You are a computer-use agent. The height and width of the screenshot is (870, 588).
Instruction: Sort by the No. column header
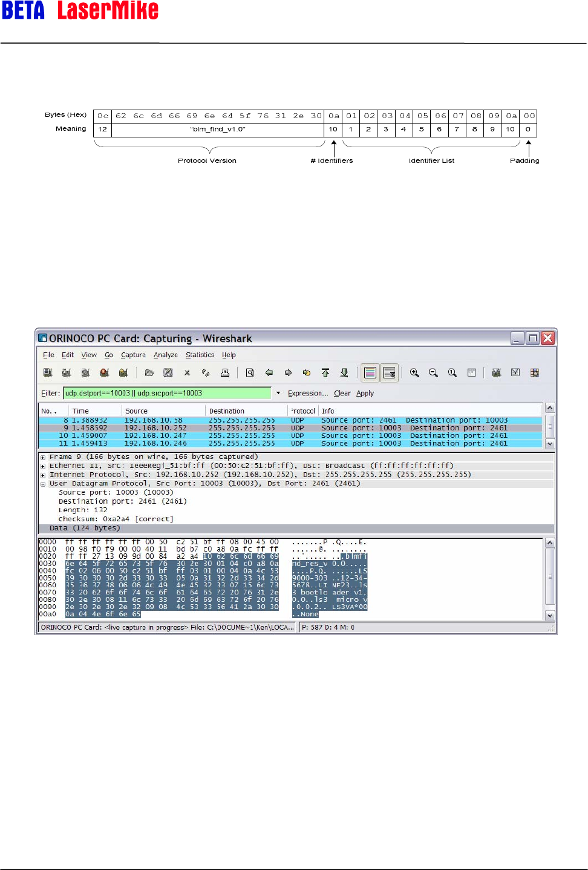pos(54,411)
